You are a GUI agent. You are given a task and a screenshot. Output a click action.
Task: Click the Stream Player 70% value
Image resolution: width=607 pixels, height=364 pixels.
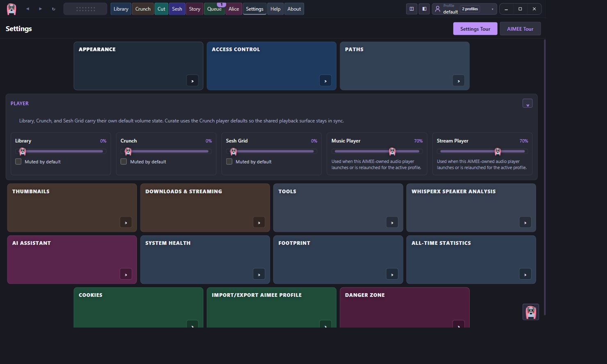click(x=524, y=141)
